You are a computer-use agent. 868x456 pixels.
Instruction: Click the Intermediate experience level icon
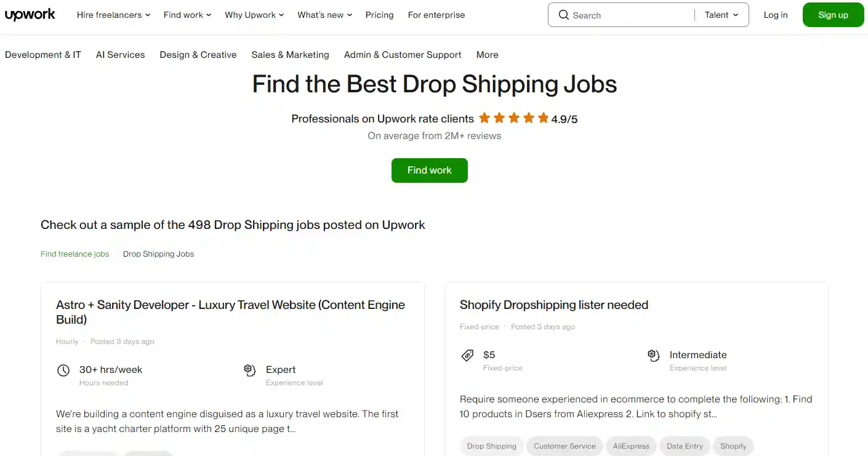pos(653,355)
